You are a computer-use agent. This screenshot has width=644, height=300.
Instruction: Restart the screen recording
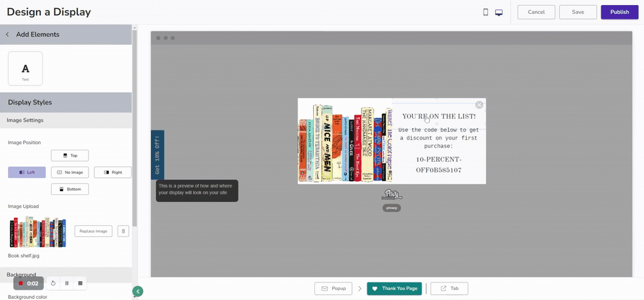(53, 283)
